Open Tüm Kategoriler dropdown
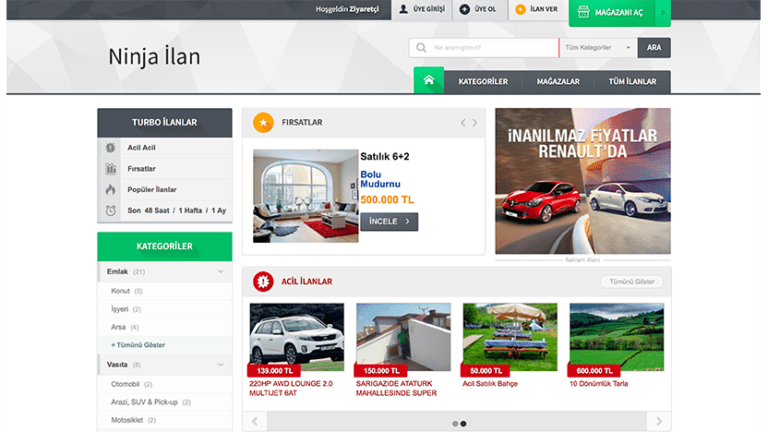Image resolution: width=768 pixels, height=432 pixels. pos(598,48)
